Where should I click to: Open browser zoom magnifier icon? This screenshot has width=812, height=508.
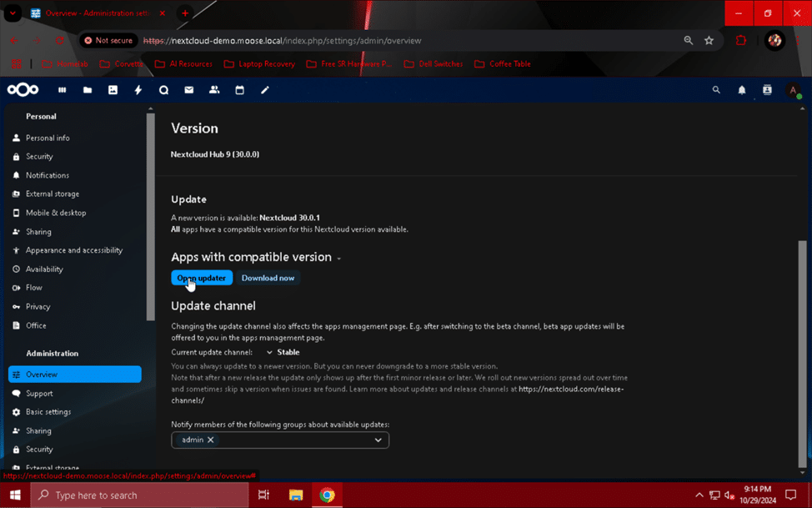click(689, 40)
